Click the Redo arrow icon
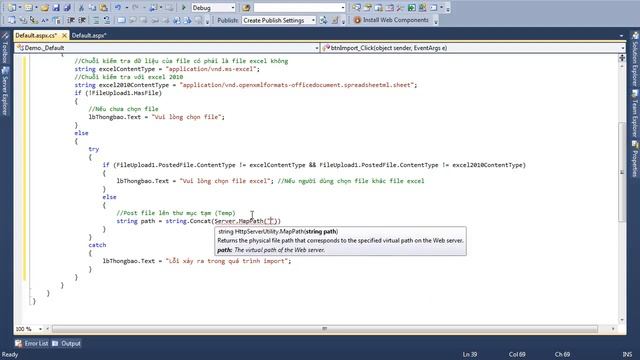Screen dimensions: 640x360 pyautogui.click(x=135, y=8)
